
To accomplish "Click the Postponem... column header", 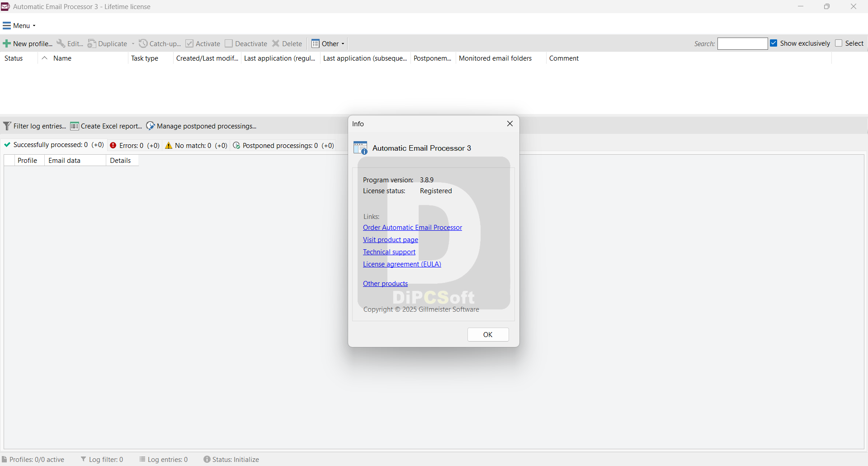I will tap(432, 58).
